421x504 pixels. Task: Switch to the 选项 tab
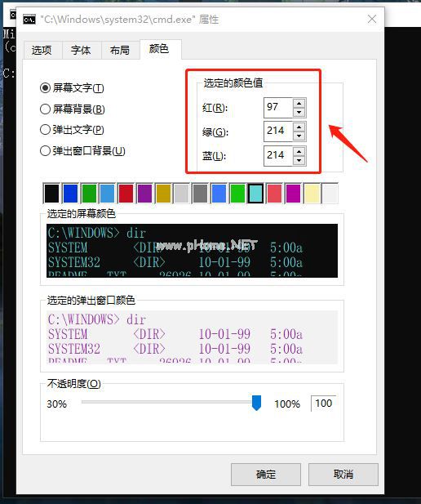[42, 50]
